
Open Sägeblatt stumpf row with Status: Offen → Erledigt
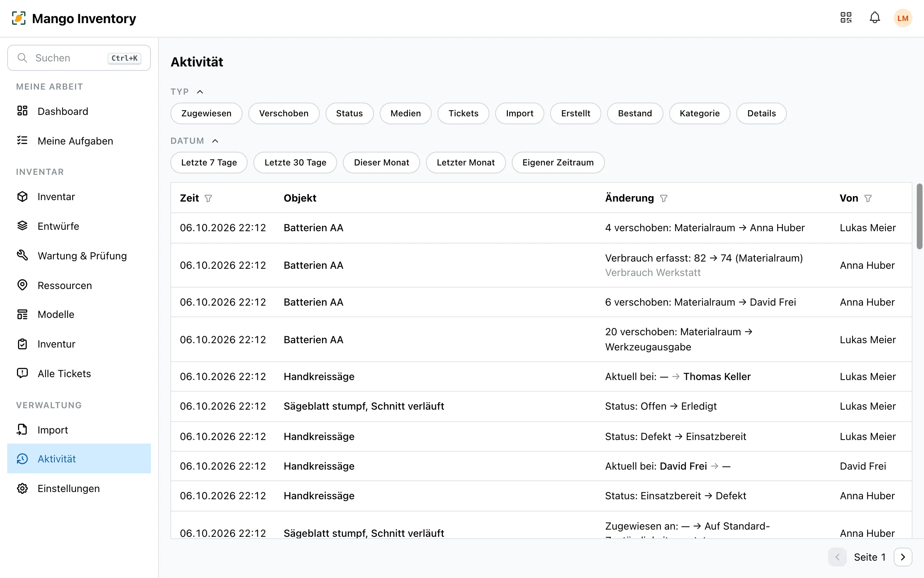pyautogui.click(x=541, y=406)
